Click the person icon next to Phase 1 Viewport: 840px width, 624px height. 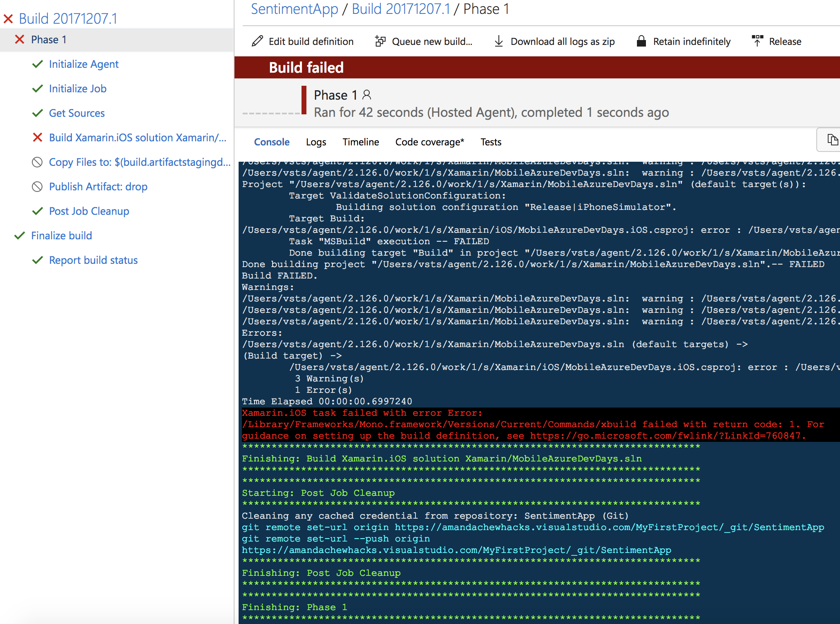click(367, 95)
